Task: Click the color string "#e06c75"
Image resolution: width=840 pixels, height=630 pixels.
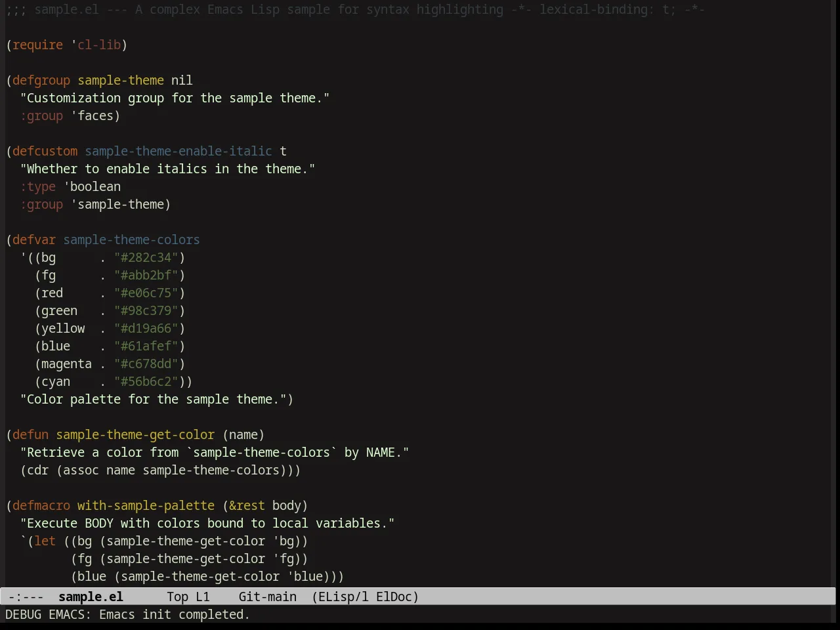Action: click(146, 293)
